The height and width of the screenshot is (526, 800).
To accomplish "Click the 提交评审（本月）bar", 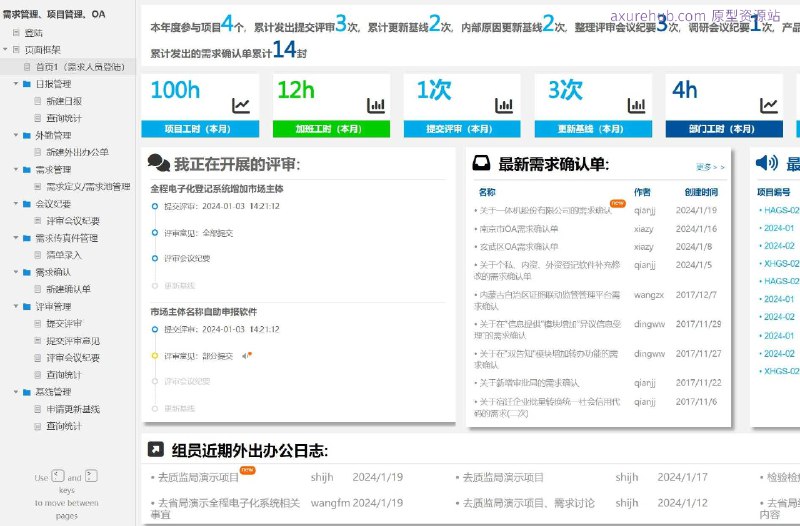I will pyautogui.click(x=462, y=129).
